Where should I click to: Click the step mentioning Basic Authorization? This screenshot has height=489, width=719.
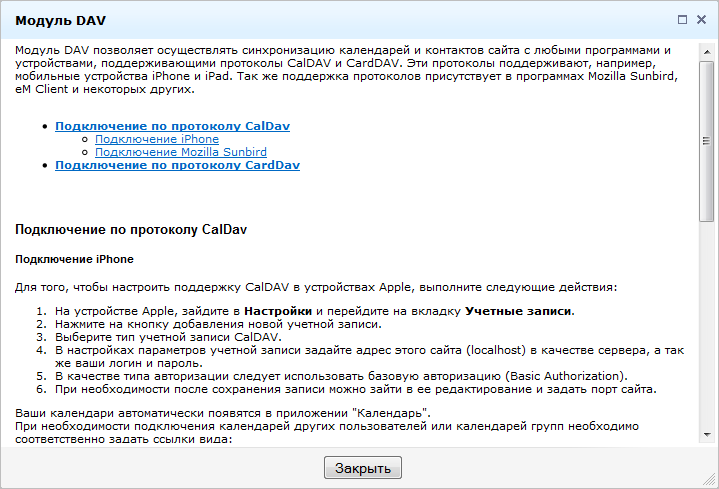coord(340,376)
